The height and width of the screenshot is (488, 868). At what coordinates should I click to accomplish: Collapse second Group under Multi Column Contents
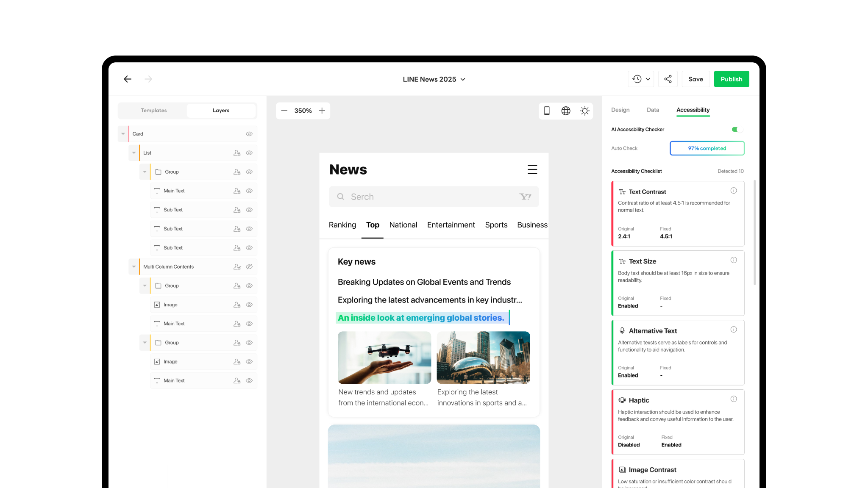tap(145, 343)
